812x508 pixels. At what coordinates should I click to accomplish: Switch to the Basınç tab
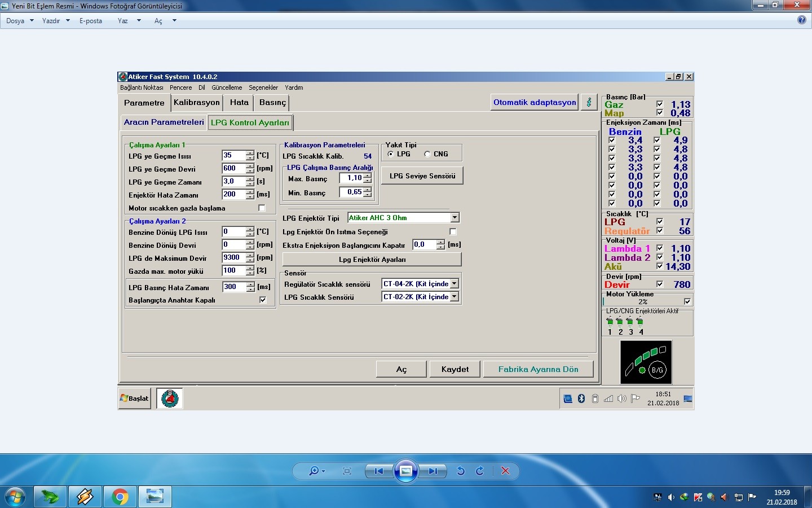coord(272,102)
